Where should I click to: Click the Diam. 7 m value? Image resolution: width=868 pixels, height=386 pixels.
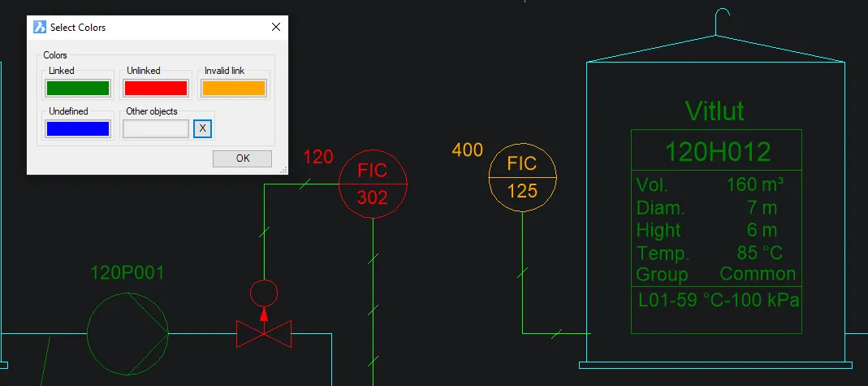pos(762,208)
